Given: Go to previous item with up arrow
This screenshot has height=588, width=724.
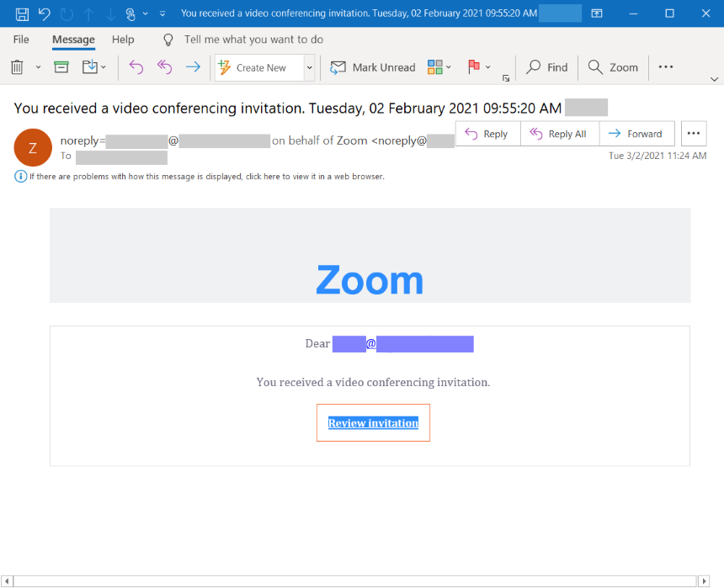Looking at the screenshot, I should click(88, 13).
